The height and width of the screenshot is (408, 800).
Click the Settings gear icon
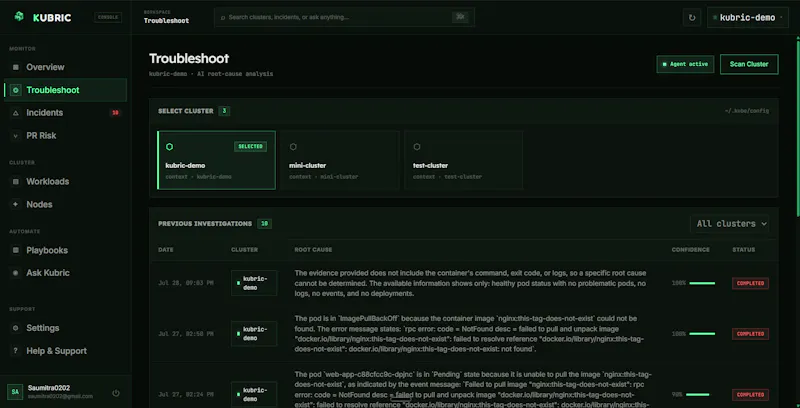coord(16,328)
